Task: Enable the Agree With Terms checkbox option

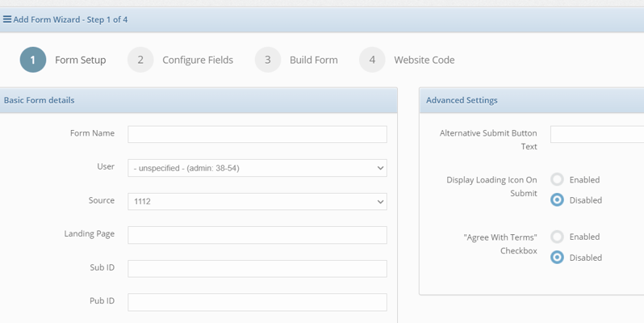Action: pos(557,237)
